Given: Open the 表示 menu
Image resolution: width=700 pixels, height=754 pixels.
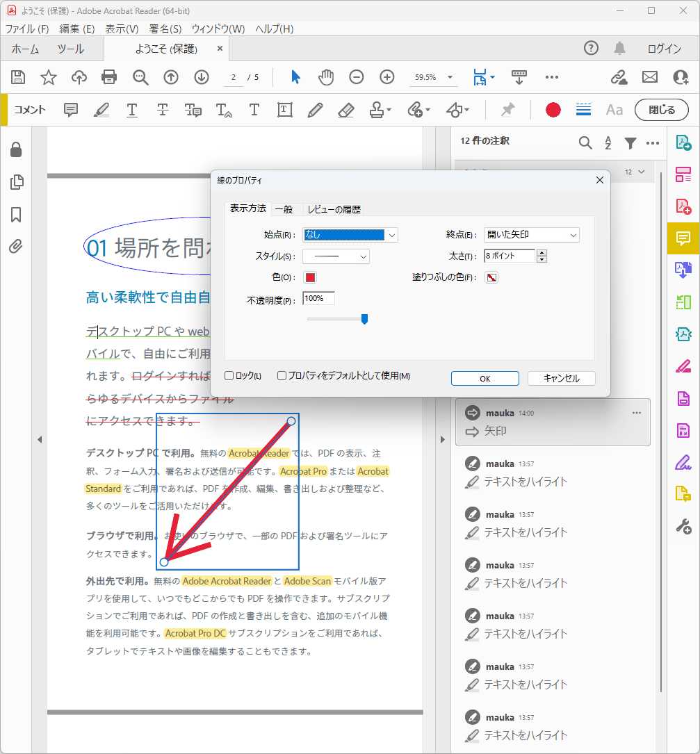Looking at the screenshot, I should [x=122, y=29].
